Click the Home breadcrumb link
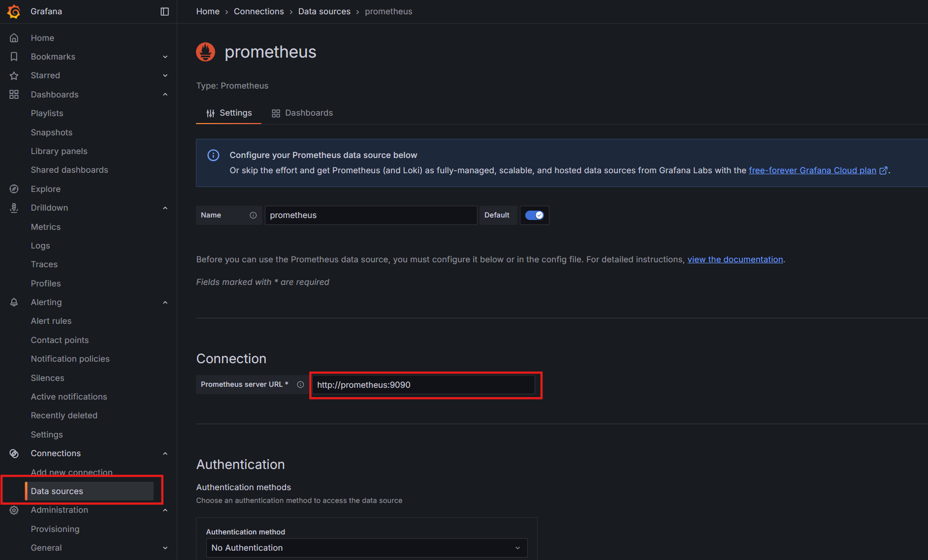 coord(208,11)
